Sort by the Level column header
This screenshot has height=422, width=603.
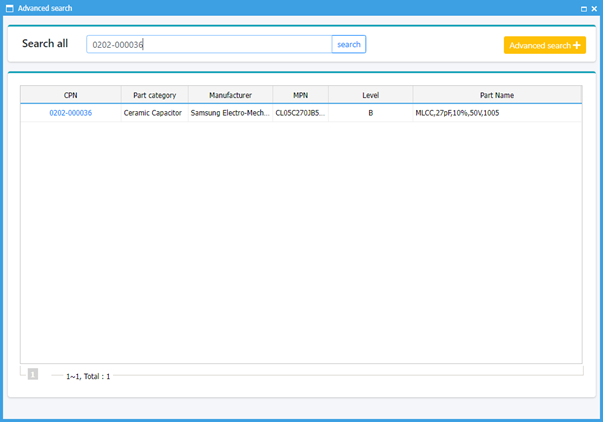pyautogui.click(x=370, y=95)
